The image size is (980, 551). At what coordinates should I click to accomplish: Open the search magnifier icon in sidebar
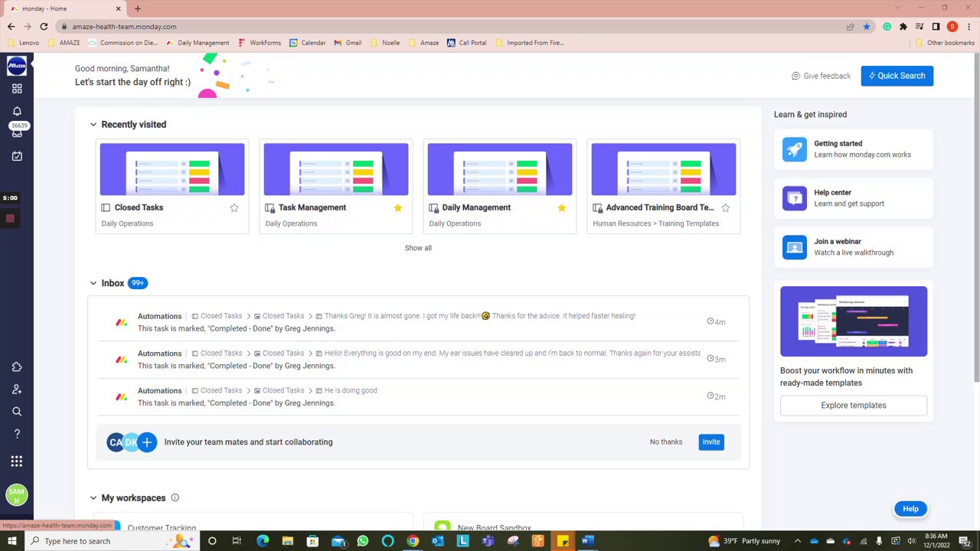pyautogui.click(x=17, y=412)
